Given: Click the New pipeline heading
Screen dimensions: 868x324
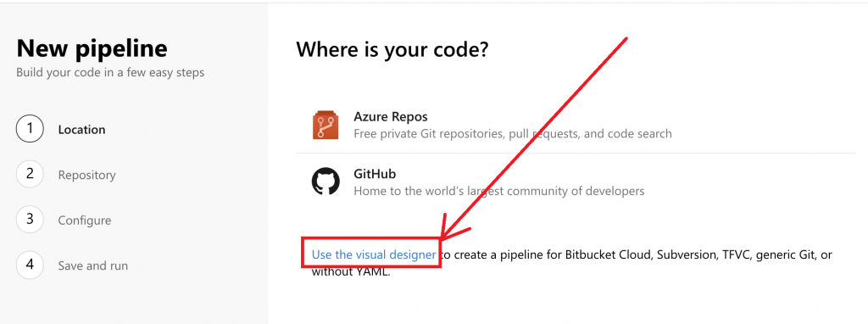Looking at the screenshot, I should [x=92, y=48].
